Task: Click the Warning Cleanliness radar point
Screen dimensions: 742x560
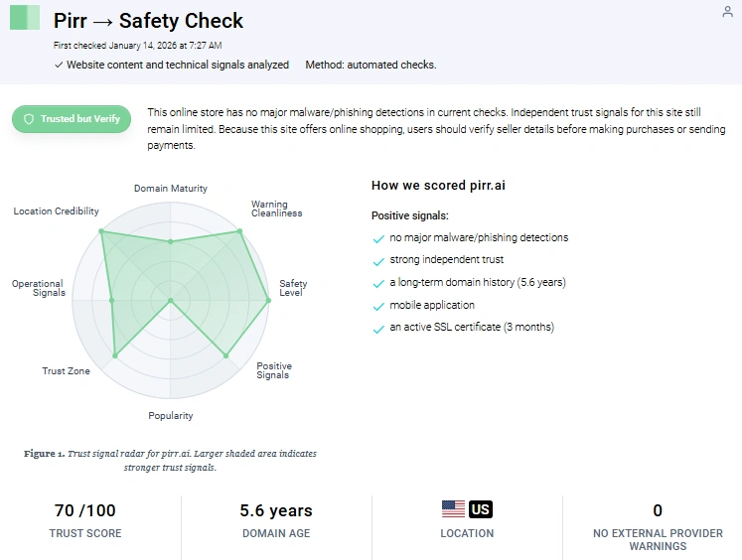Action: (x=240, y=231)
